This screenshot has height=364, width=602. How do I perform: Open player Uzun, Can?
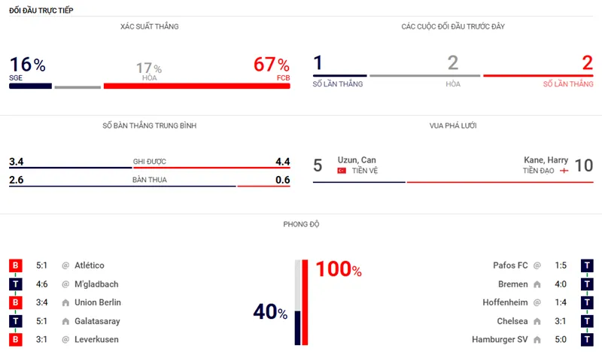coord(357,160)
